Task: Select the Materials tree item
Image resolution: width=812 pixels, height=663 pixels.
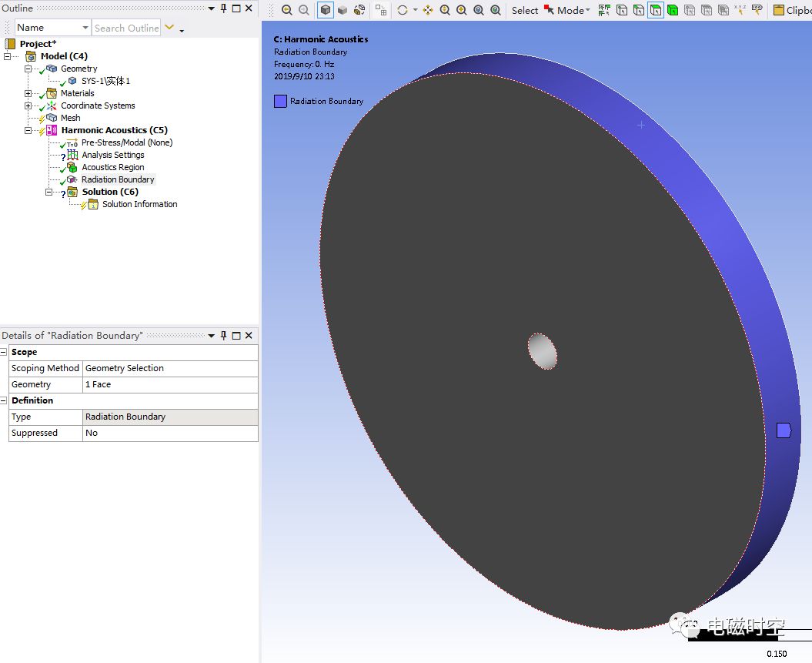Action: [77, 93]
